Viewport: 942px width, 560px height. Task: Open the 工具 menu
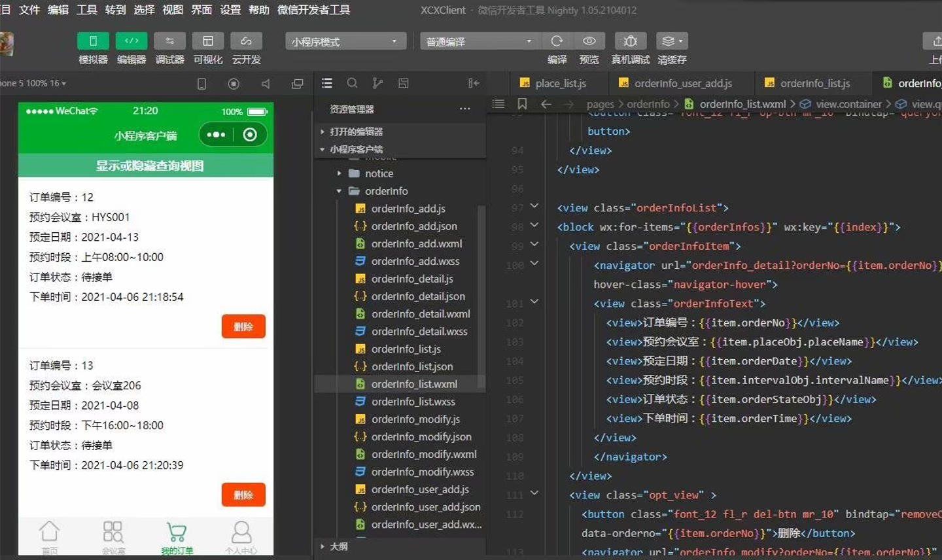coord(87,10)
